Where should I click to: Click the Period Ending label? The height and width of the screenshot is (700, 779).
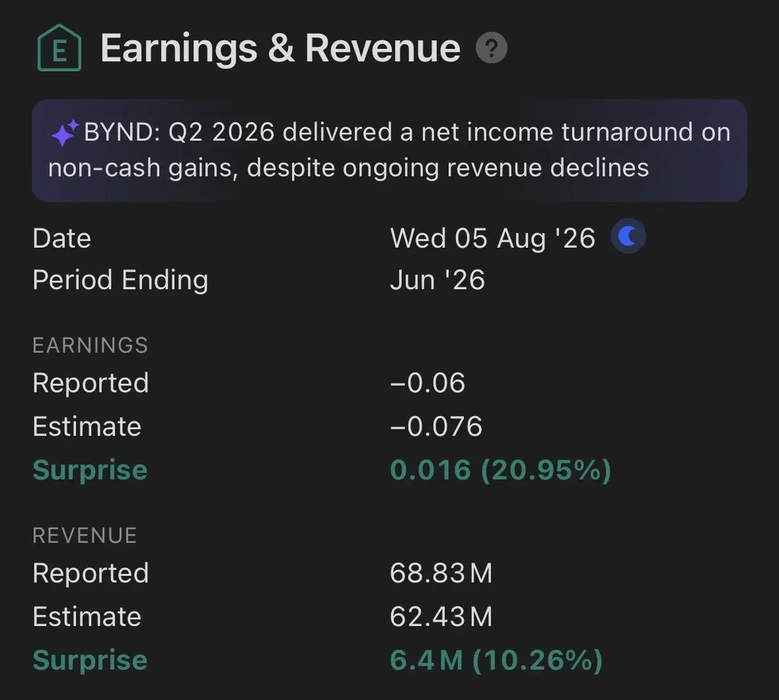[x=120, y=280]
